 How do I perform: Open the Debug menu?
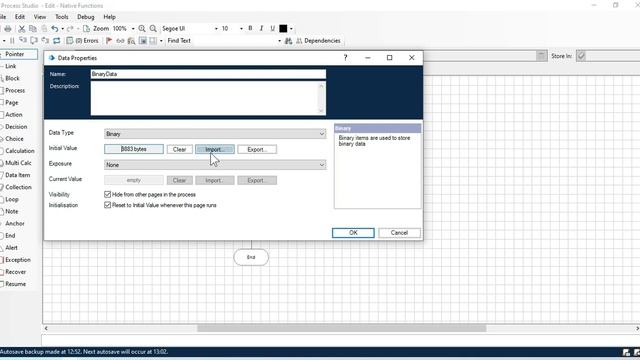tap(86, 17)
